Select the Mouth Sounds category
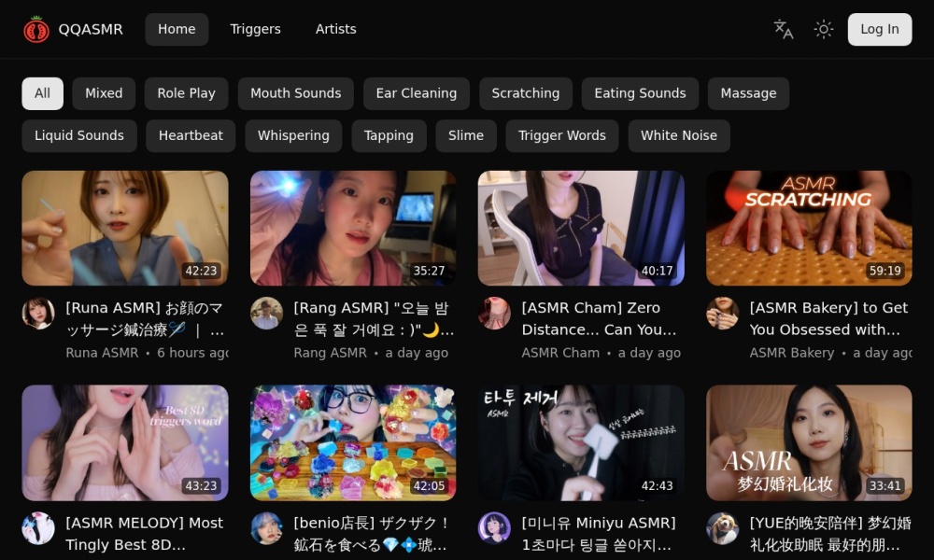 coord(295,93)
